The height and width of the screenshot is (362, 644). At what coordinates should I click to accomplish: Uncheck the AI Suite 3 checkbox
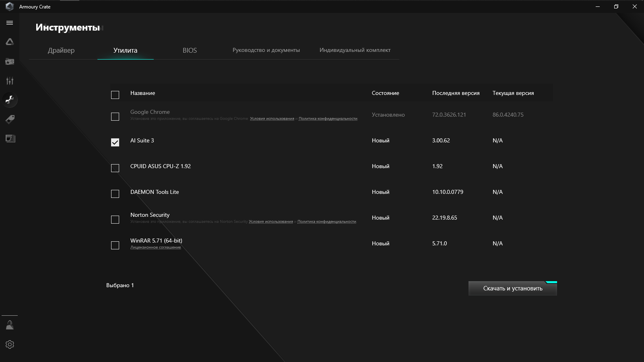click(115, 142)
